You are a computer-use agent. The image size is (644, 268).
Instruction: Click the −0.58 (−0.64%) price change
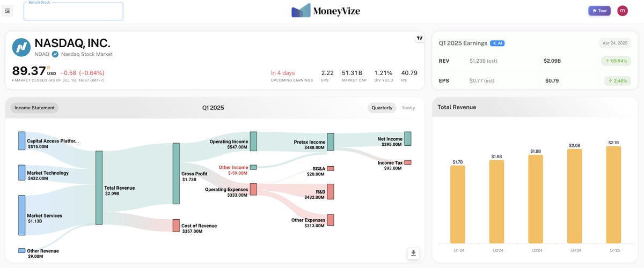pos(82,73)
